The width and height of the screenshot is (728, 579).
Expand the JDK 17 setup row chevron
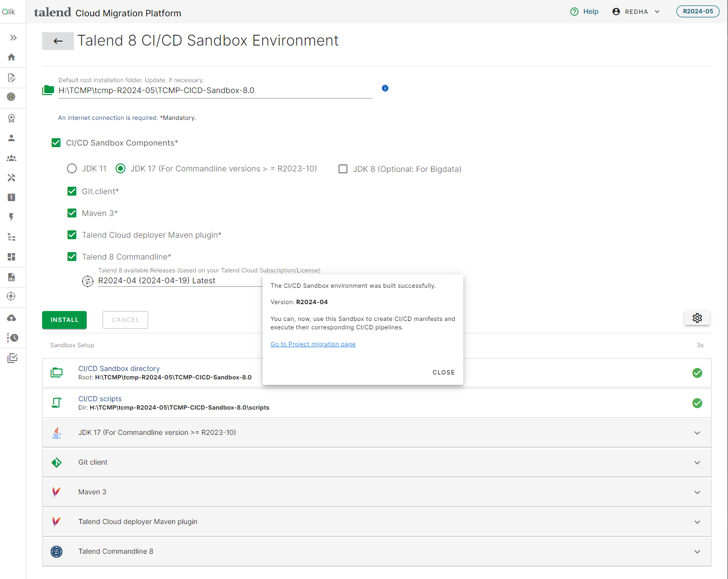(697, 433)
